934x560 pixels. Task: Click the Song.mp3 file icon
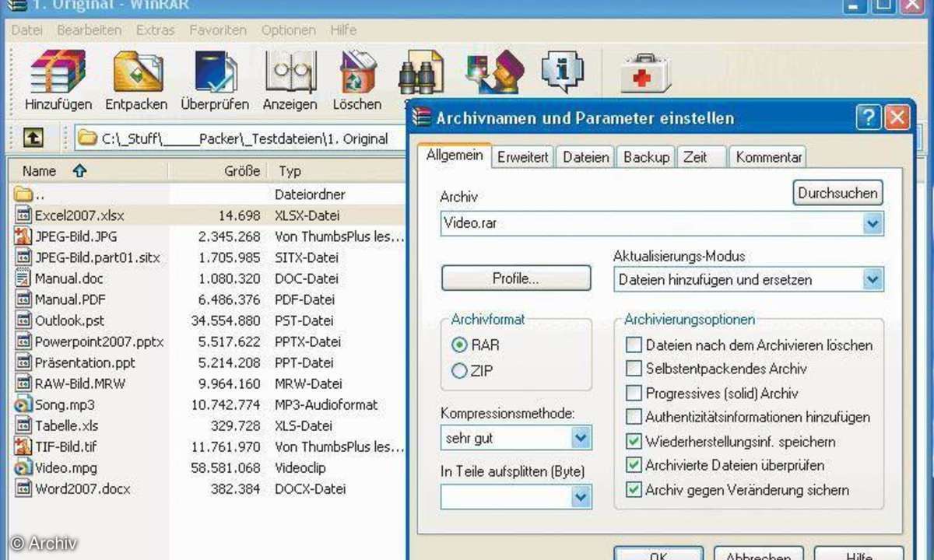(x=23, y=404)
